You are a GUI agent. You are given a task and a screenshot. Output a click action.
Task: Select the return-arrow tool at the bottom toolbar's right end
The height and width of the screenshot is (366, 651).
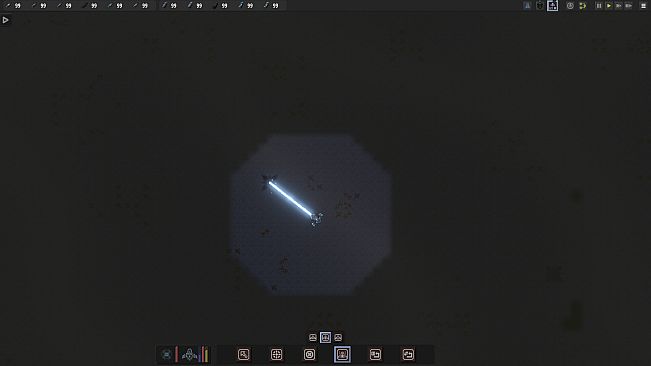[x=408, y=354]
